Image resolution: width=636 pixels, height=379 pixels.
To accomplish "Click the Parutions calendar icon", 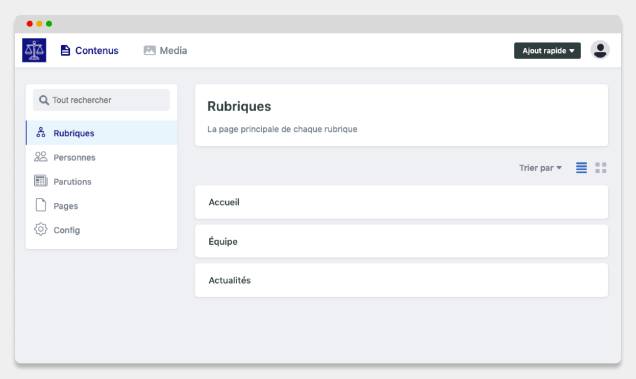I will (41, 181).
